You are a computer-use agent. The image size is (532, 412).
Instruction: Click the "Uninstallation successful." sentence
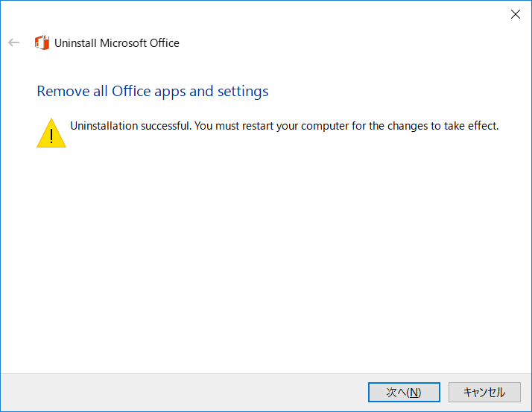[x=131, y=126]
